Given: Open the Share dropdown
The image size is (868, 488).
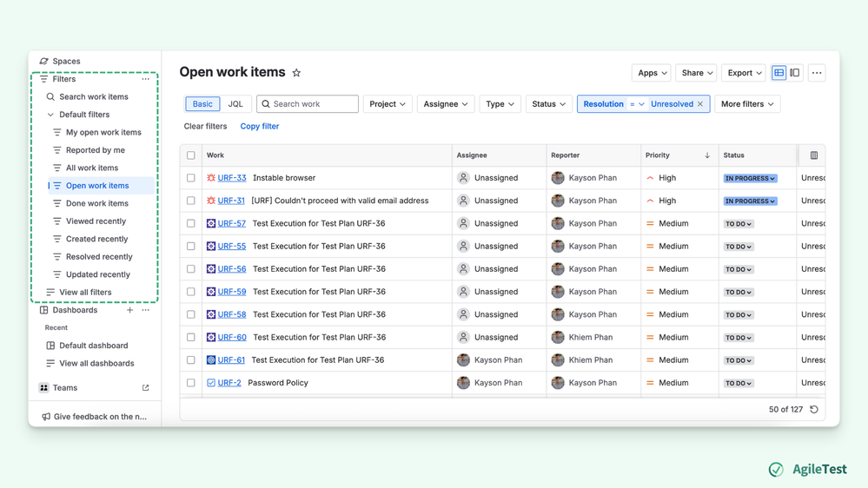Looking at the screenshot, I should click(x=696, y=72).
